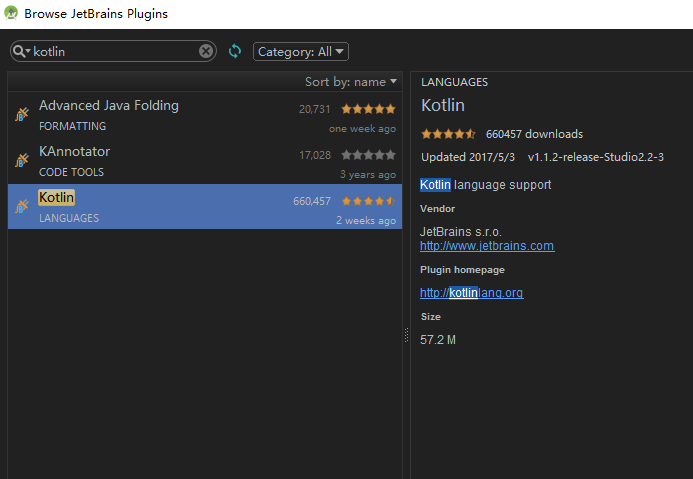Viewport: 693px width, 479px height.
Task: Click the LANGUAGES label under Kotlin row
Action: (69, 218)
